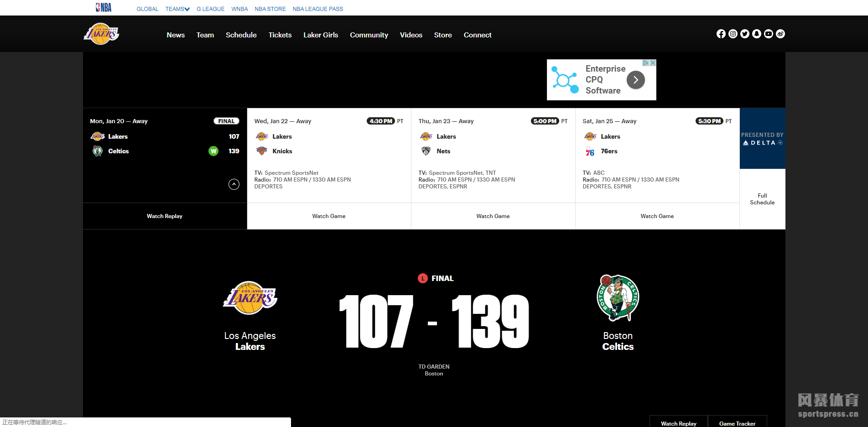Click the Sat, Jan 25 — Away date
The width and height of the screenshot is (868, 427).
[609, 121]
